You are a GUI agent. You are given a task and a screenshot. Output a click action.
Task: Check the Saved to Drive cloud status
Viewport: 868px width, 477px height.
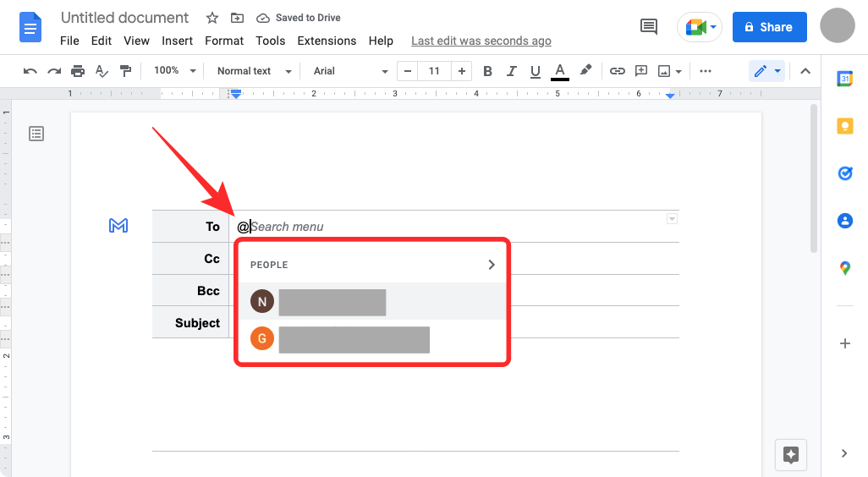click(x=299, y=18)
